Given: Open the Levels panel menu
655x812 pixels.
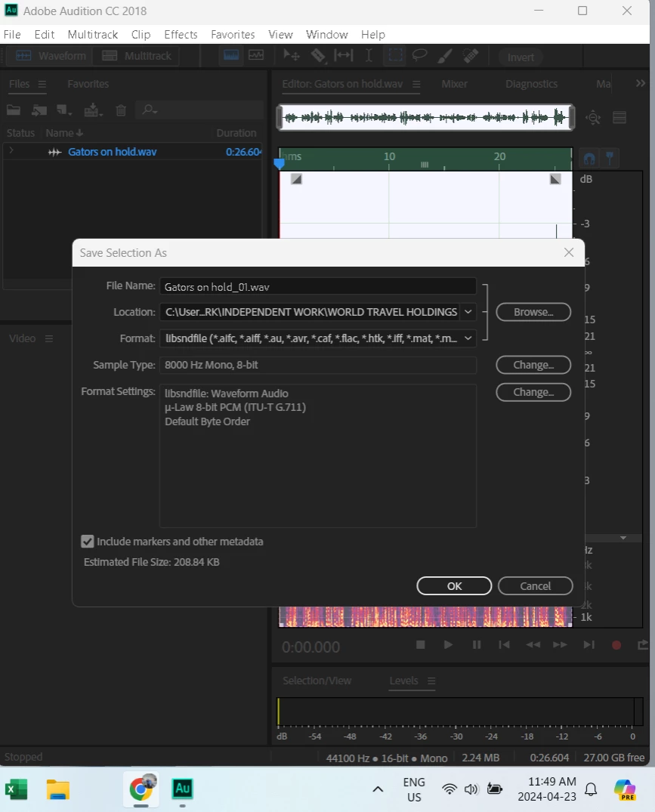Looking at the screenshot, I should coord(431,681).
